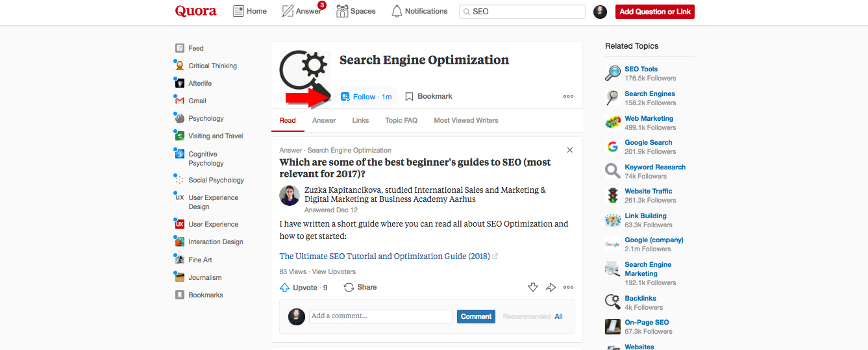Image resolution: width=868 pixels, height=350 pixels.
Task: Downvote the SEO beginner's guide answer
Action: point(533,287)
